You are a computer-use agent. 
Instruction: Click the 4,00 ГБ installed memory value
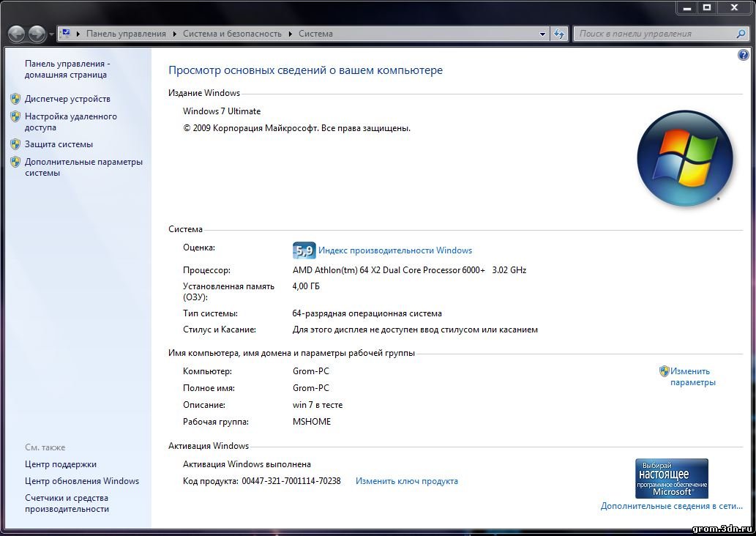pos(306,286)
